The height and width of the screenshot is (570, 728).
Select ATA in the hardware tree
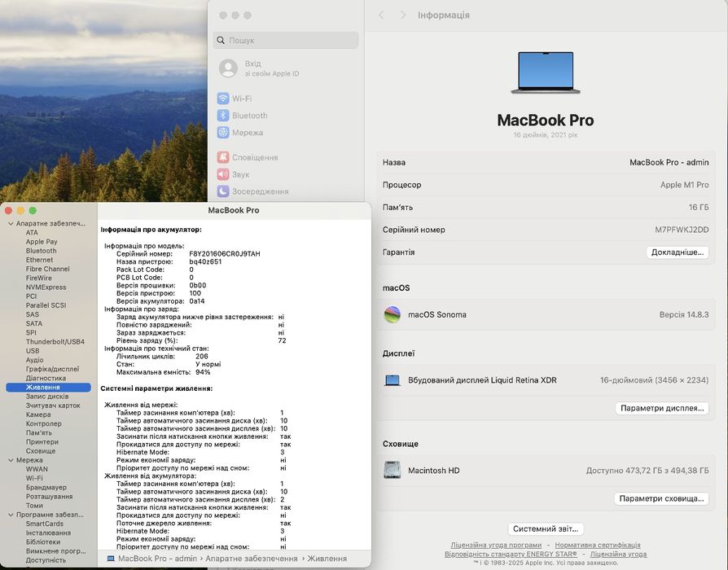32,233
